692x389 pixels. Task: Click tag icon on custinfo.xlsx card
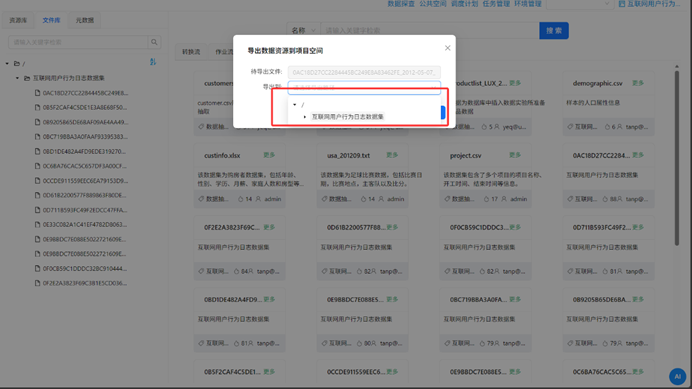click(x=201, y=199)
